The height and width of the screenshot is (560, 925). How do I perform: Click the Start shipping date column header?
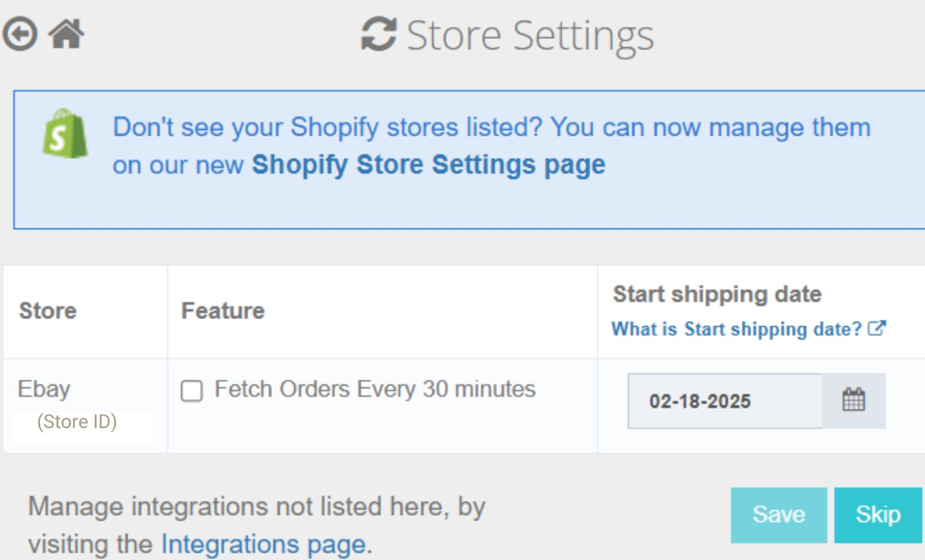coord(717,294)
